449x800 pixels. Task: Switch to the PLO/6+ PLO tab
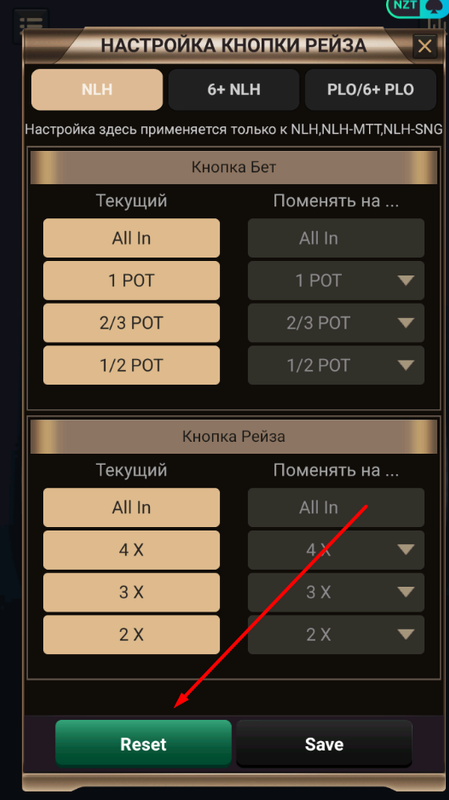(x=370, y=90)
